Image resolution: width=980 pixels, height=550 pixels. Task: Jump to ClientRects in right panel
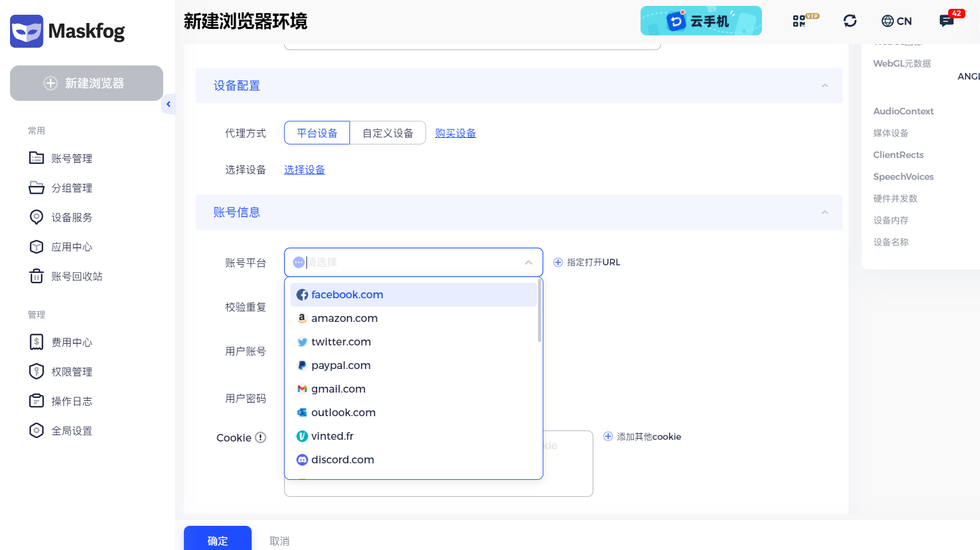tap(899, 155)
